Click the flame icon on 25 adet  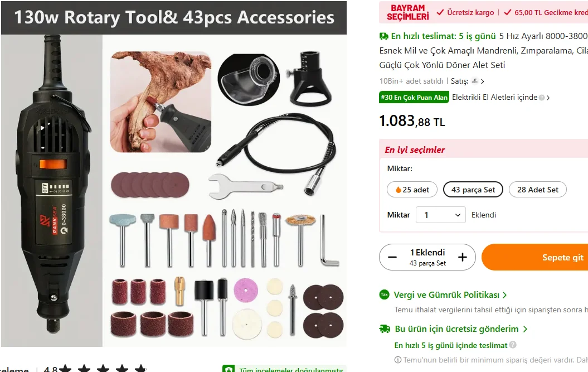(x=399, y=190)
